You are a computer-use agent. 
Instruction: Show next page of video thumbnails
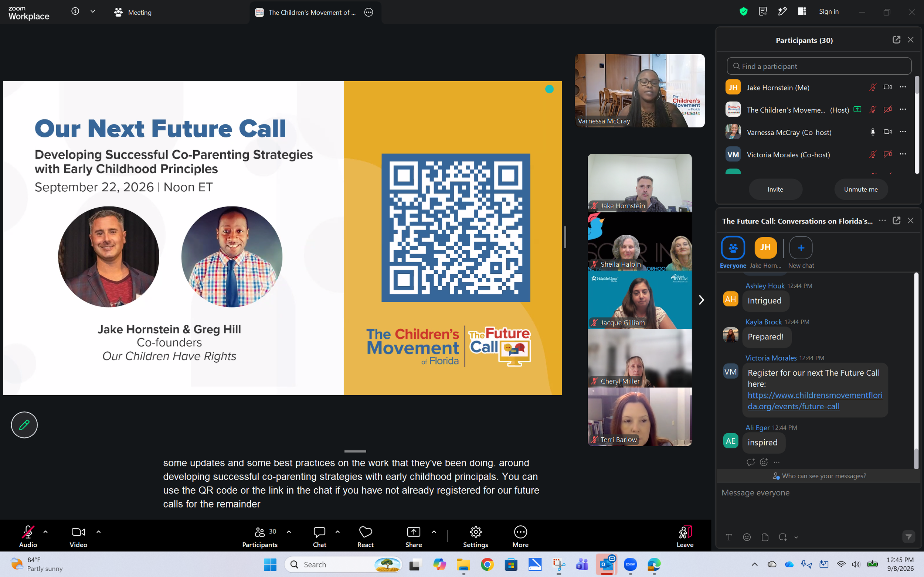pyautogui.click(x=701, y=300)
